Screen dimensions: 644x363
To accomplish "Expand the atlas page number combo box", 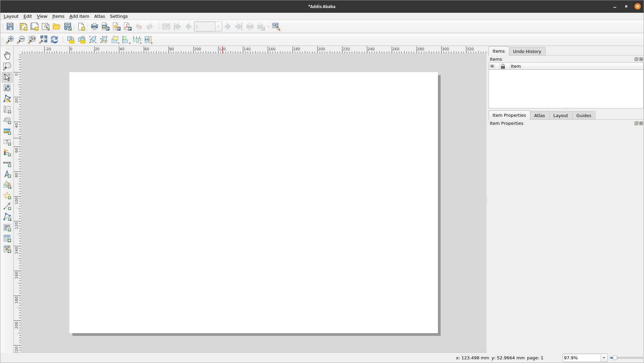I will [x=218, y=27].
